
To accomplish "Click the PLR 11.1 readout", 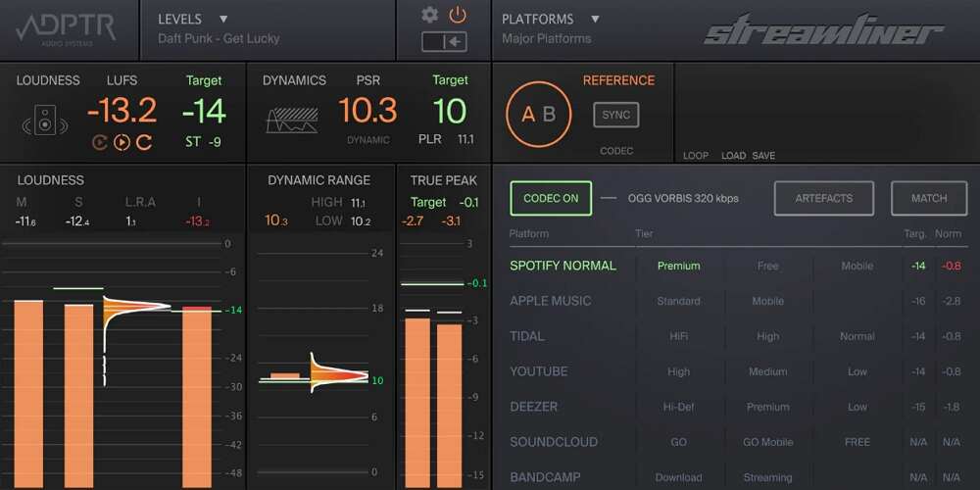I will pyautogui.click(x=446, y=139).
